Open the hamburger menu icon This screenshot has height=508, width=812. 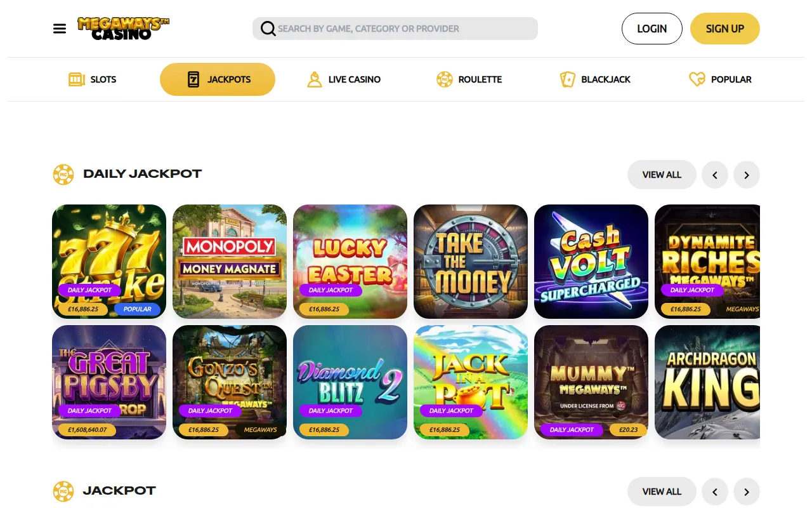(x=60, y=29)
